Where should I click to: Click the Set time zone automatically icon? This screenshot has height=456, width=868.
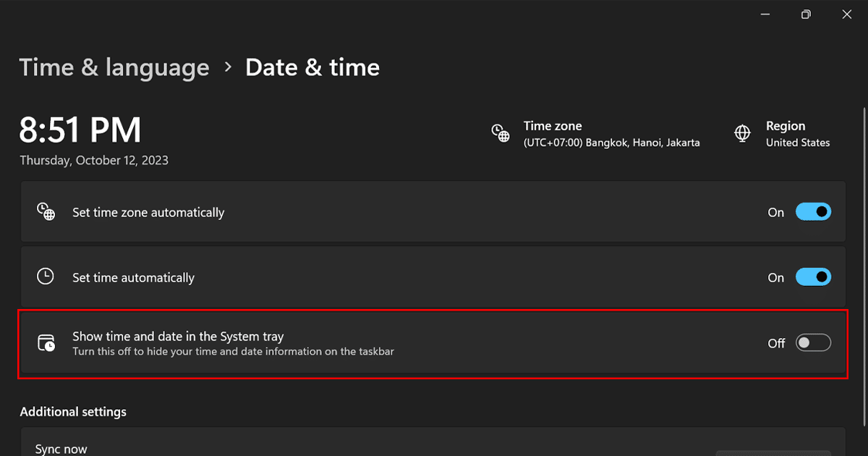(x=46, y=212)
